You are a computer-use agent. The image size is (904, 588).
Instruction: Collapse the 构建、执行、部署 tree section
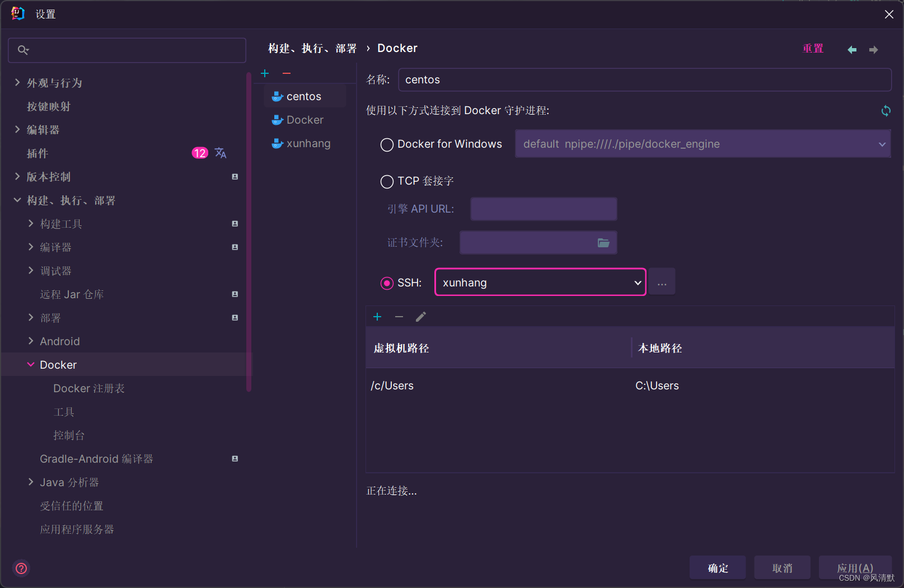[17, 200]
